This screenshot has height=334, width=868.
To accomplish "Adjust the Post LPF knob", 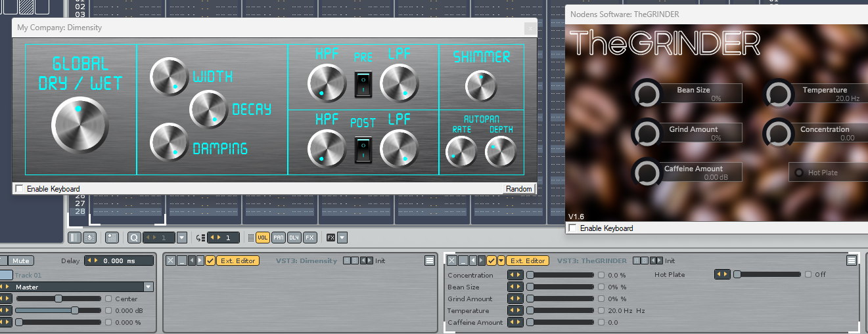I will click(399, 149).
